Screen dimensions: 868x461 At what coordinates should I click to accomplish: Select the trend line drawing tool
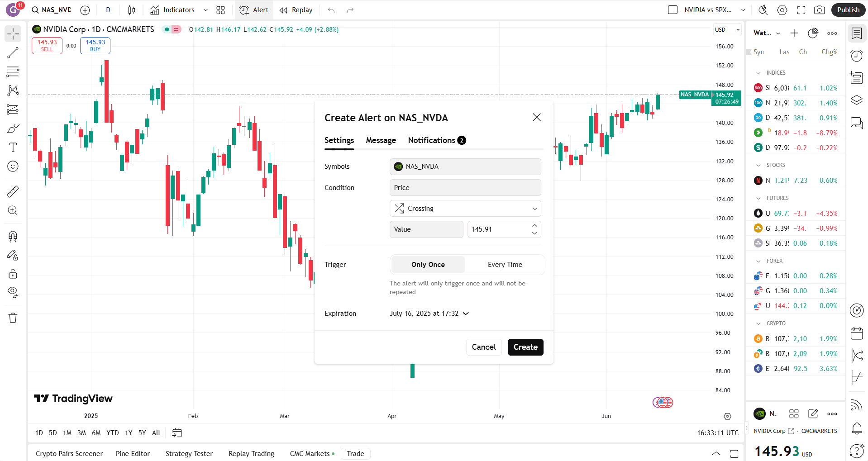click(13, 53)
